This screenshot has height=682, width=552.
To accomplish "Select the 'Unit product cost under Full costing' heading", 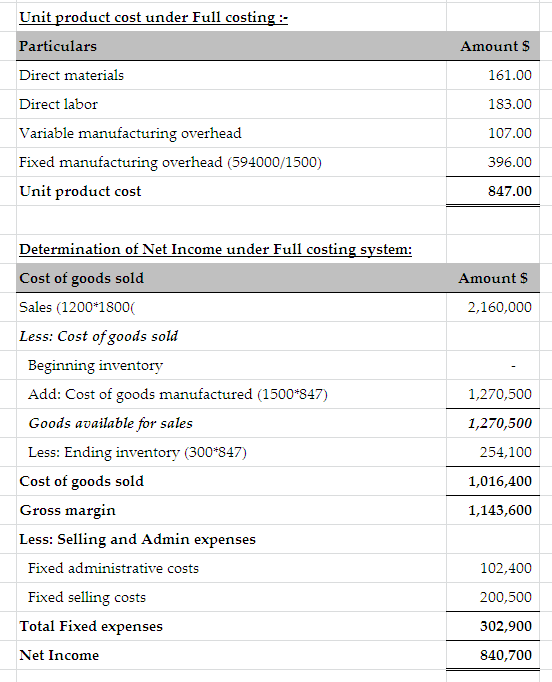I will (154, 17).
